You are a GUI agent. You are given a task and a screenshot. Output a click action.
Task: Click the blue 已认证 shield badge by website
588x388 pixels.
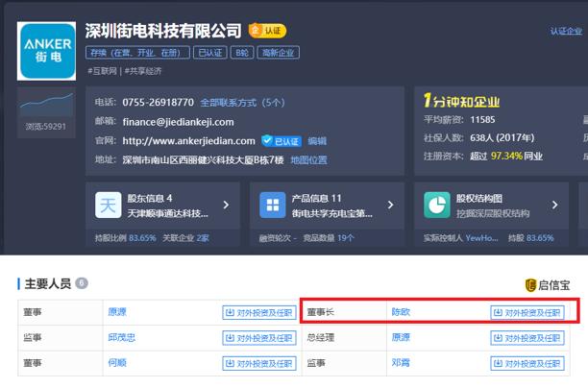(282, 141)
